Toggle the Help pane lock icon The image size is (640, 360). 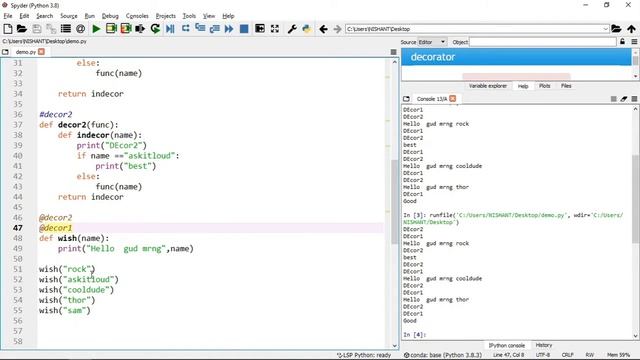622,42
